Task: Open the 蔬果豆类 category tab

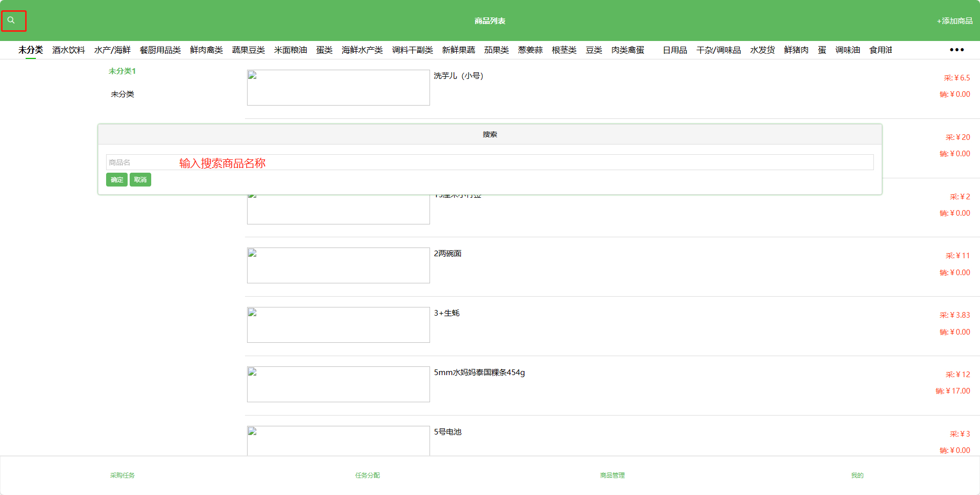Action: click(248, 50)
